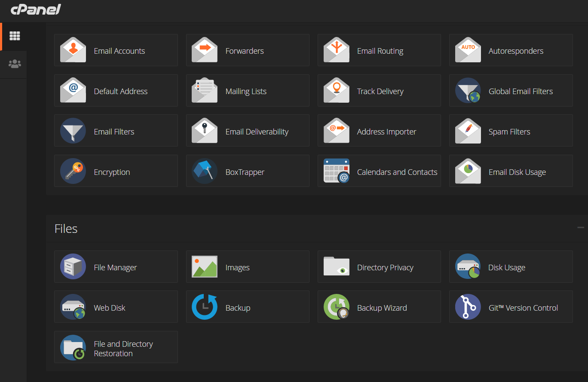Open the Web Disk text link
This screenshot has height=382, width=588.
[110, 308]
